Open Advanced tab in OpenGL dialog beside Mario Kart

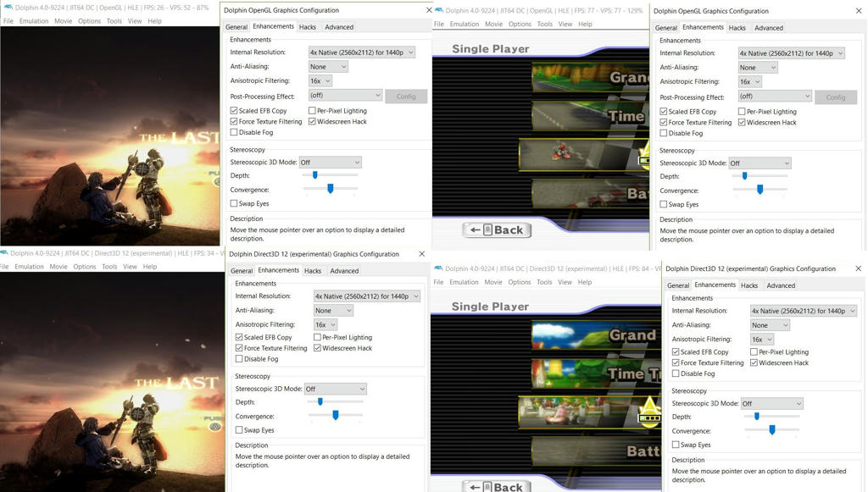768,28
